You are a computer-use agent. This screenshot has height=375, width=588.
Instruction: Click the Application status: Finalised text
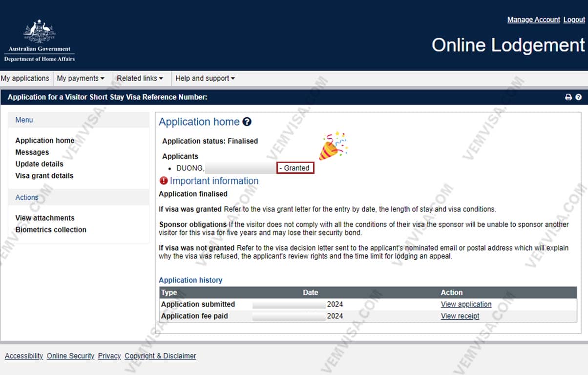(x=210, y=141)
